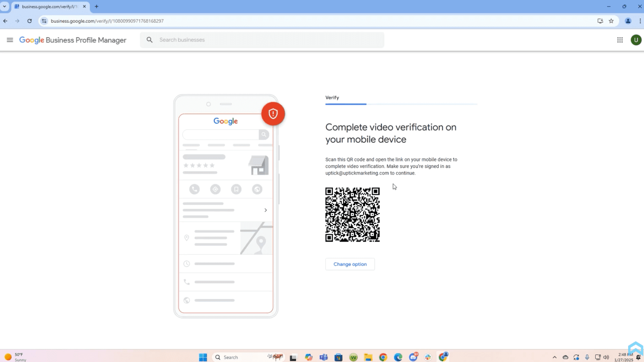This screenshot has height=362, width=644.
Task: Click the address bar URL
Action: coord(107,21)
